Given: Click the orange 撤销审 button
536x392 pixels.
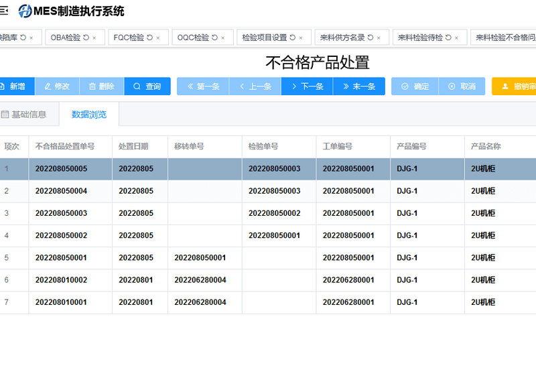Looking at the screenshot, I should tap(514, 86).
